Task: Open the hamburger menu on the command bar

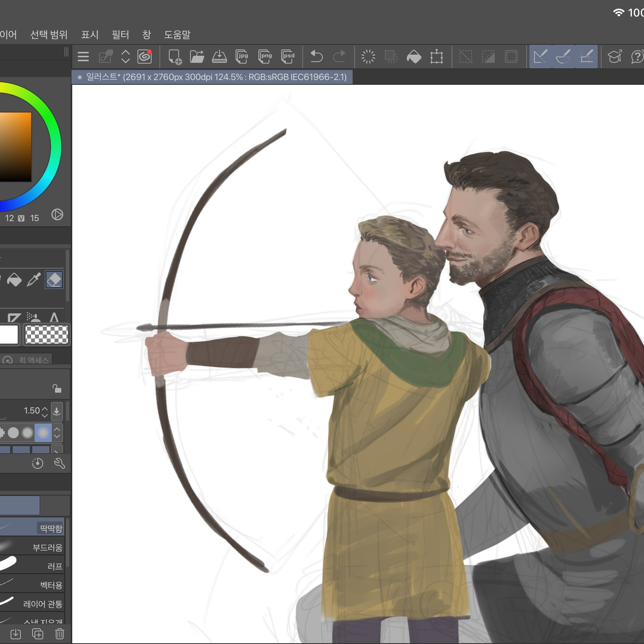Action: [83, 57]
